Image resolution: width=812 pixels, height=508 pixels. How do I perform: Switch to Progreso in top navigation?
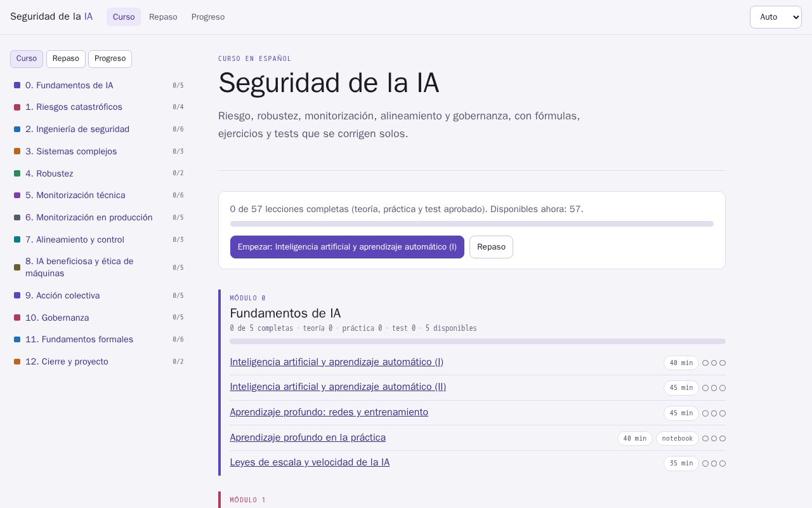click(x=208, y=17)
